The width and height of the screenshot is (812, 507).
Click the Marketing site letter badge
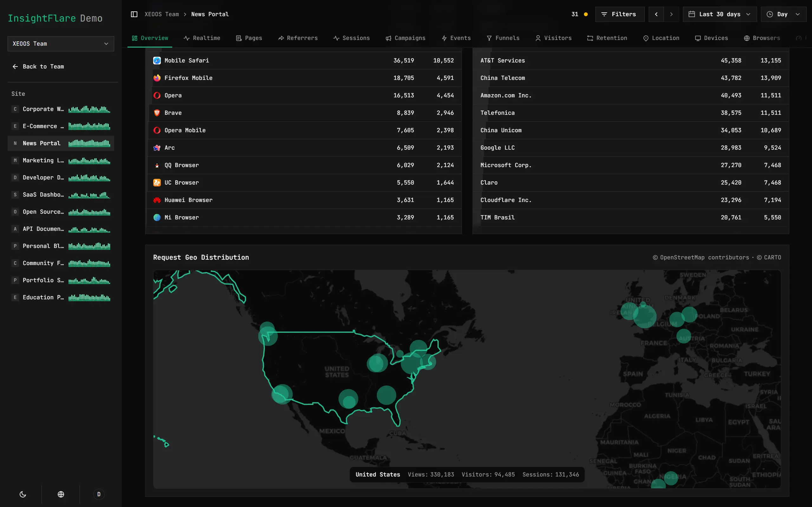click(x=15, y=160)
